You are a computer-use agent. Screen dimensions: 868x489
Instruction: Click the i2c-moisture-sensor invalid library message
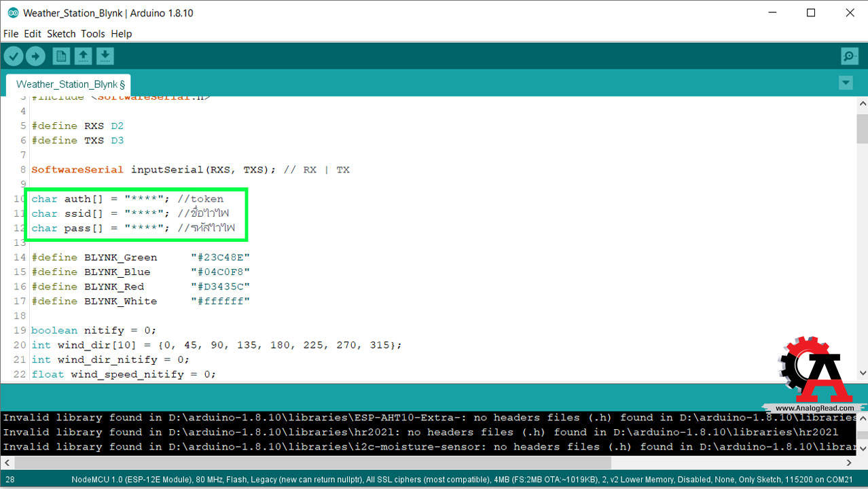[x=429, y=447]
